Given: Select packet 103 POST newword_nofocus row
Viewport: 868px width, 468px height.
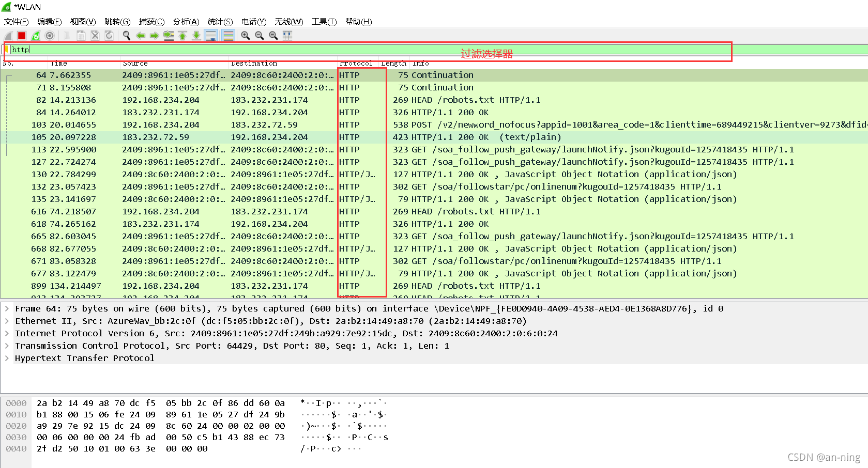Looking at the screenshot, I should click(434, 124).
